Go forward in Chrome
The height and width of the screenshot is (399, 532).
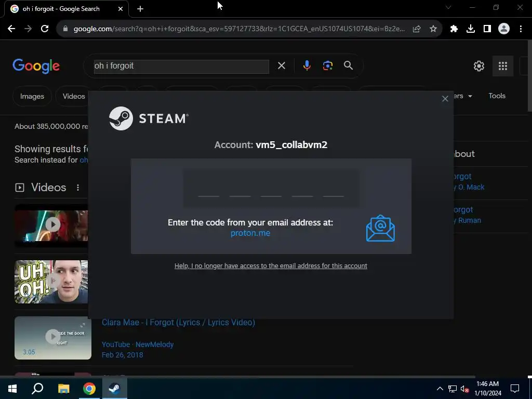[x=28, y=29]
